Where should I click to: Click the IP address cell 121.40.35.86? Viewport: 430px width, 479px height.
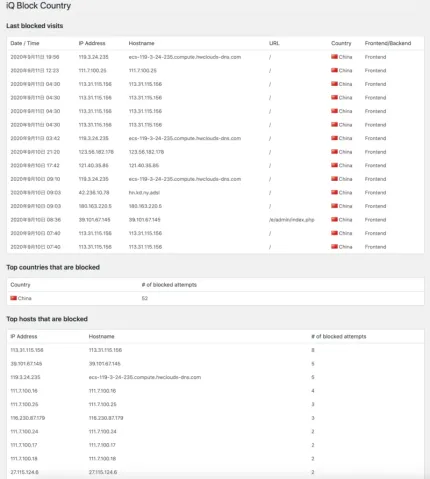coord(93,165)
